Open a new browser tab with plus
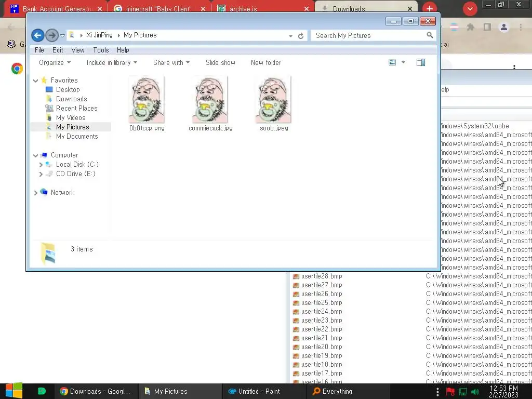The width and height of the screenshot is (532, 399). (x=430, y=8)
